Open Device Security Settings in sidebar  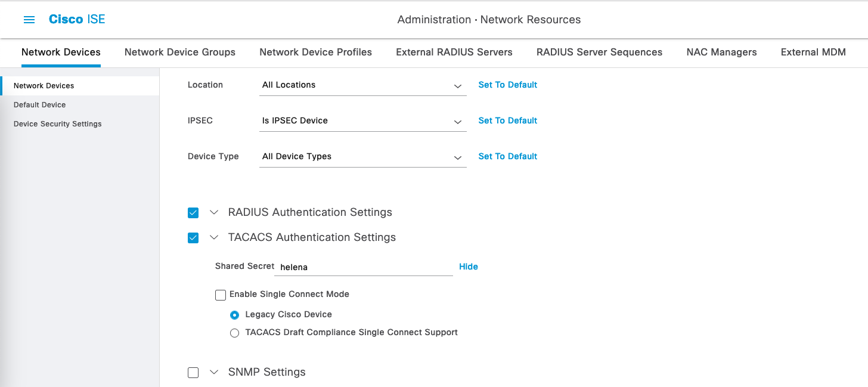[58, 124]
